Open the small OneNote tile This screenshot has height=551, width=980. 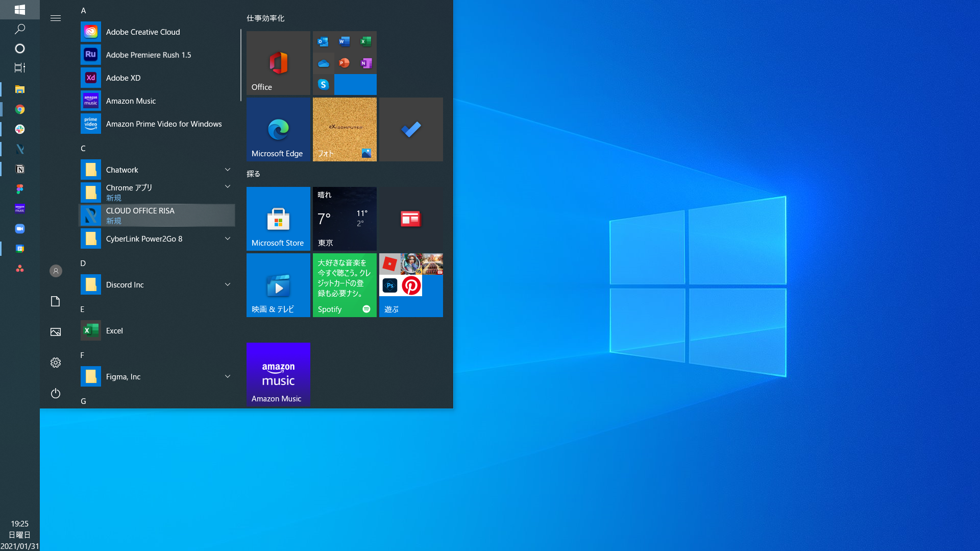pos(366,63)
